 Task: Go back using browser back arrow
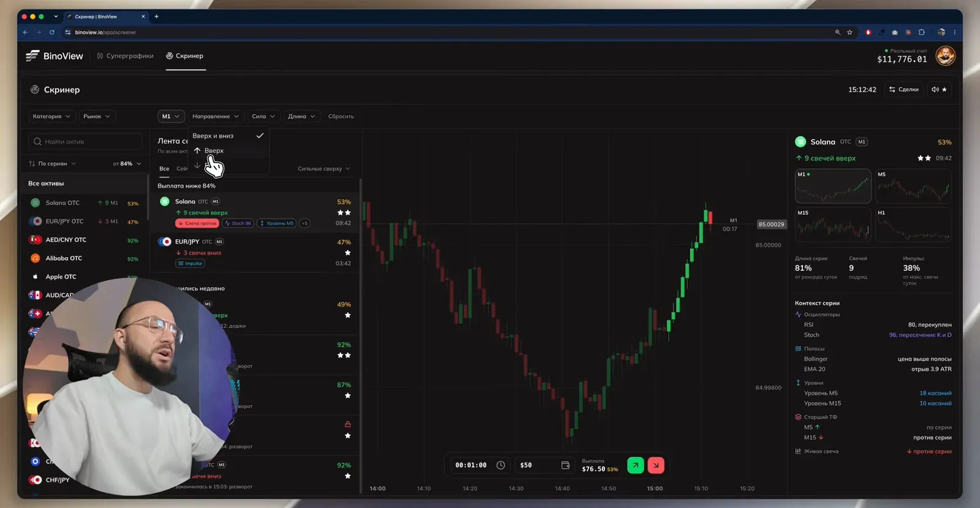25,32
